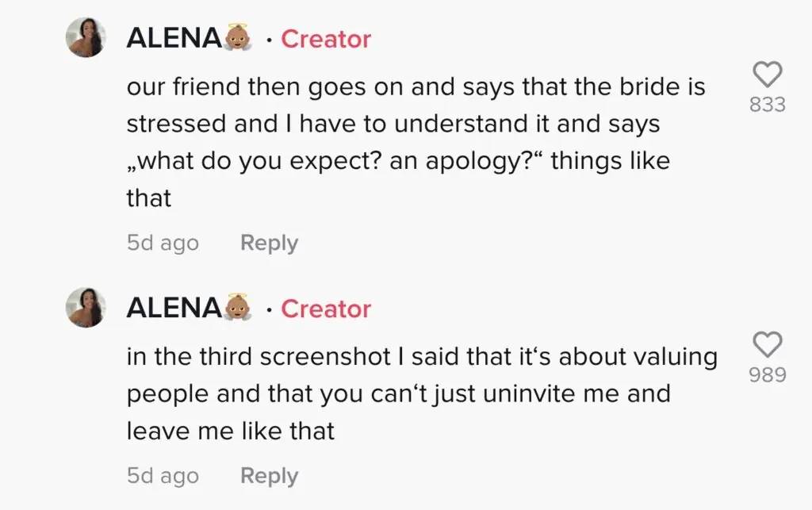Viewport: 812px width, 510px height.
Task: Click the 989 like count
Action: click(767, 374)
